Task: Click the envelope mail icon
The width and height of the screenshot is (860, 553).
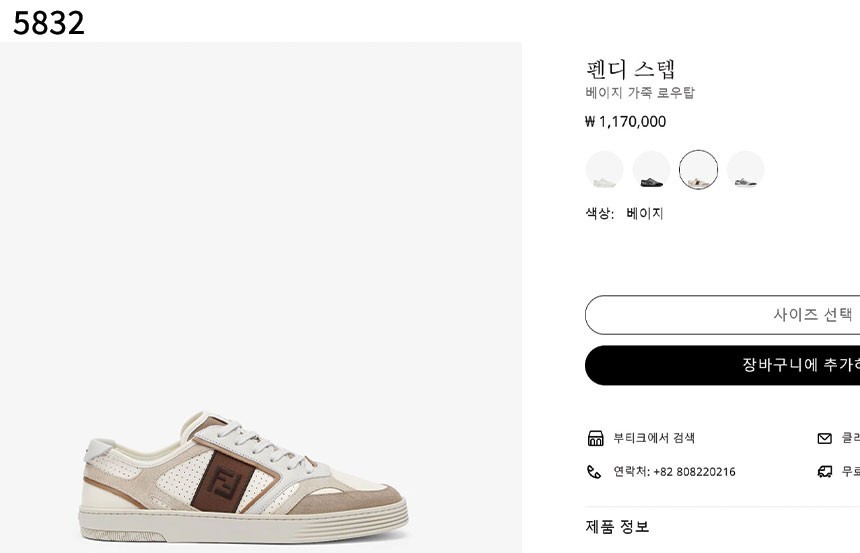Action: tap(825, 438)
